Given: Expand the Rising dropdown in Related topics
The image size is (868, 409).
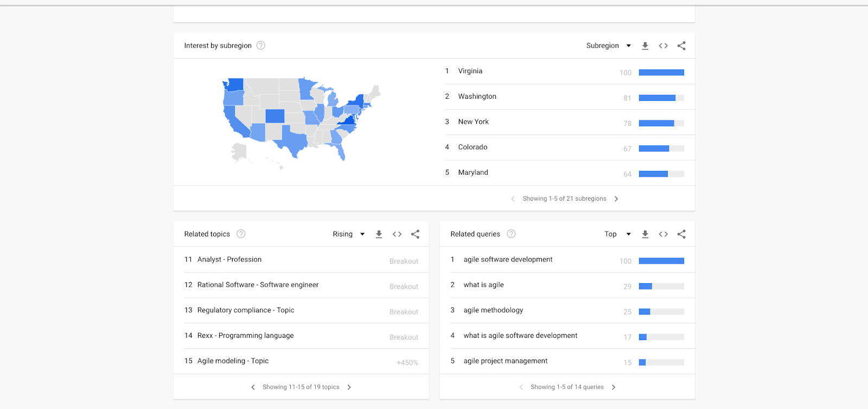Looking at the screenshot, I should [x=348, y=234].
